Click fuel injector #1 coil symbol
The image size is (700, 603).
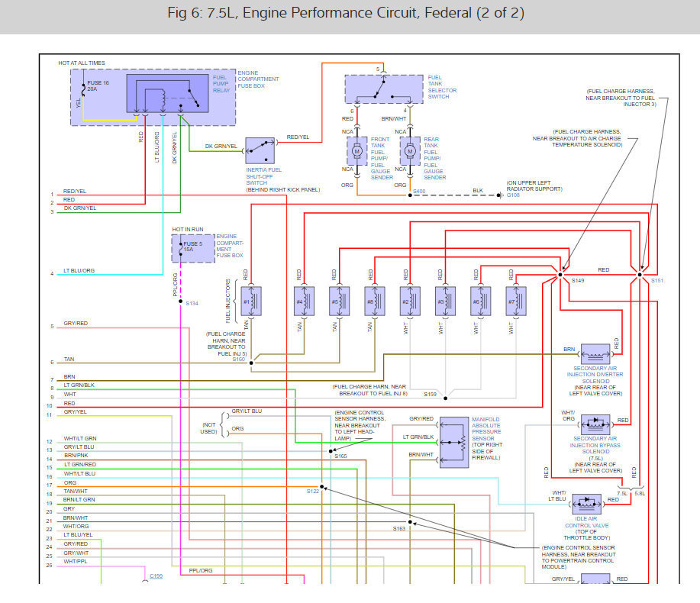coord(251,301)
